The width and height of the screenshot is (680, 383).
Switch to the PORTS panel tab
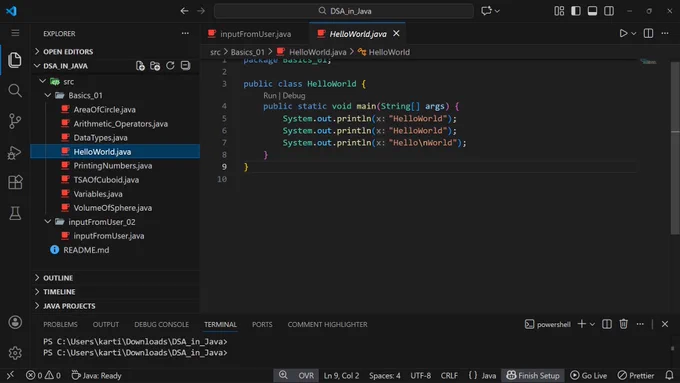pyautogui.click(x=262, y=324)
